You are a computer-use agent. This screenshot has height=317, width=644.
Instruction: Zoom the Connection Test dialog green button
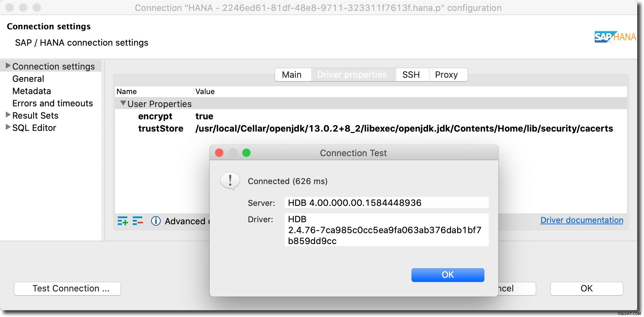246,153
